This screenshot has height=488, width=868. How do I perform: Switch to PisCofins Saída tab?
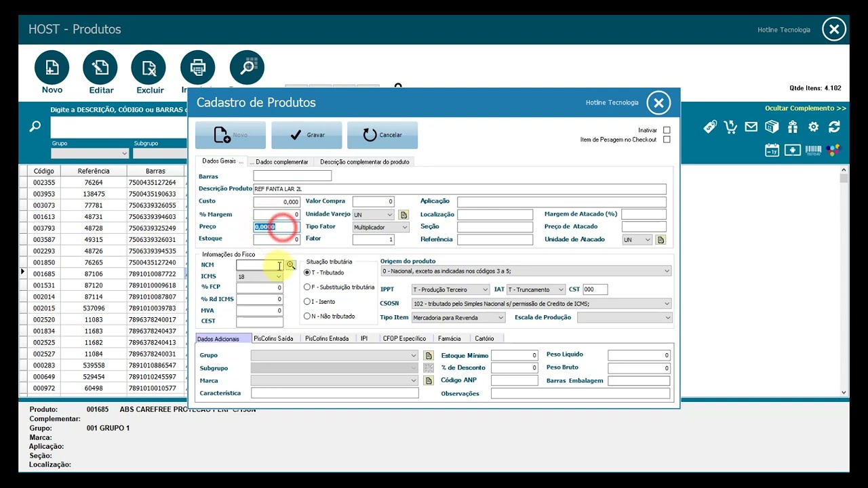tap(273, 338)
